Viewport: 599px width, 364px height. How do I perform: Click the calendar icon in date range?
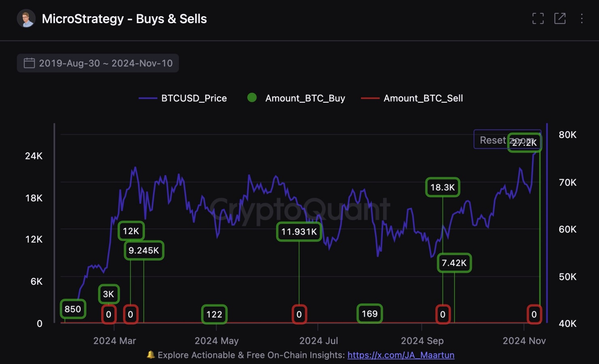pyautogui.click(x=29, y=63)
